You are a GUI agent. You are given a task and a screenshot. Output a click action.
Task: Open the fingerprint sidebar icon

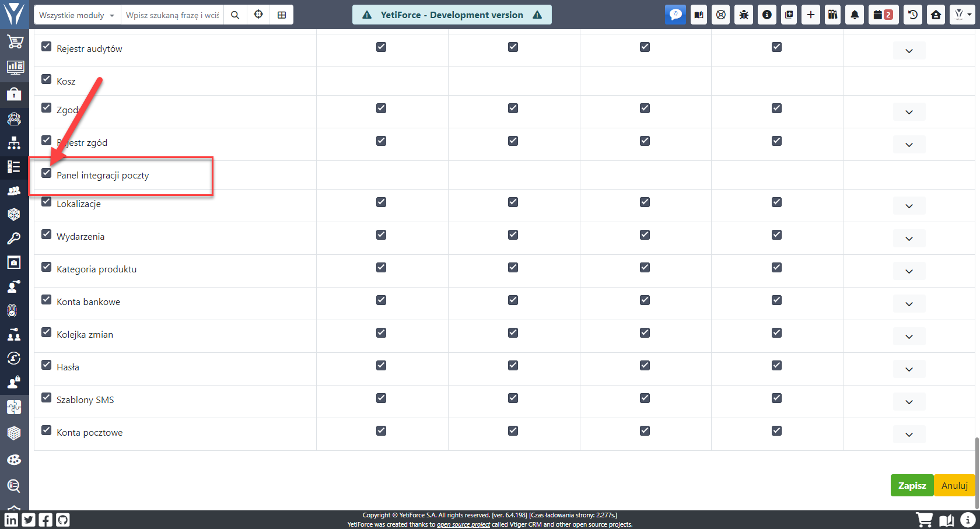click(12, 310)
